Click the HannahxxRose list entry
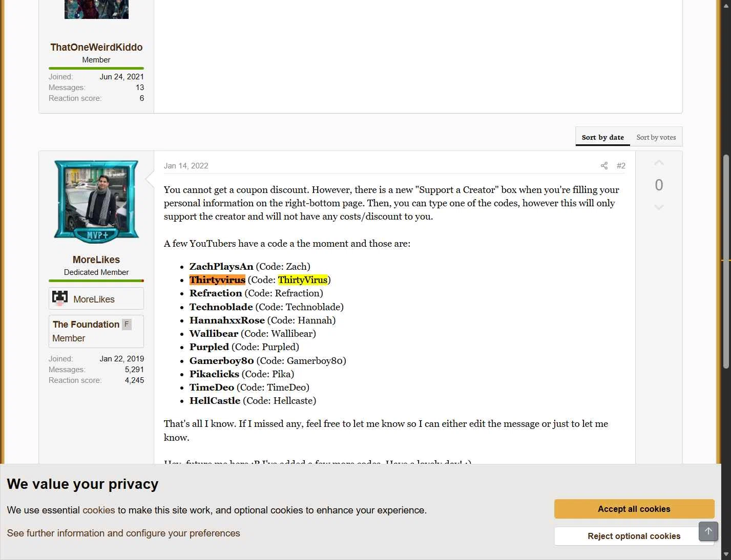This screenshot has height=560, width=731. click(x=262, y=320)
